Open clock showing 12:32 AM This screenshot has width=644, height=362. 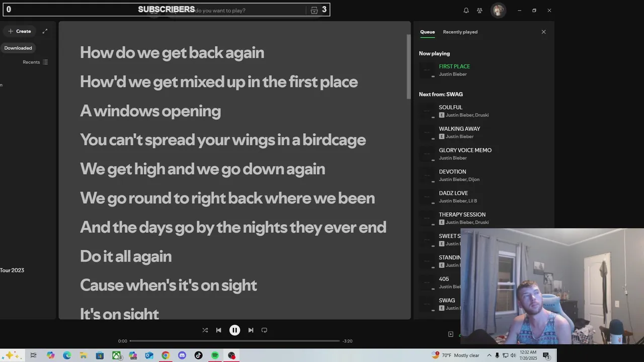pos(528,355)
